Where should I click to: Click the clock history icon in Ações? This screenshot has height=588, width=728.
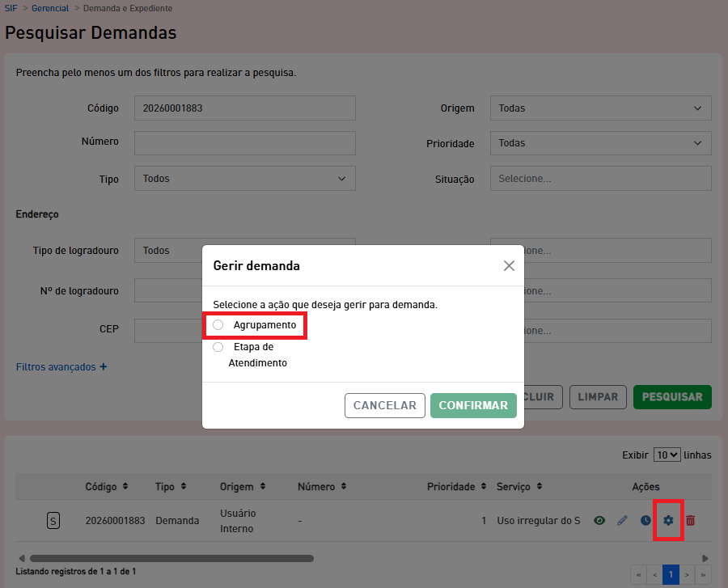[645, 520]
